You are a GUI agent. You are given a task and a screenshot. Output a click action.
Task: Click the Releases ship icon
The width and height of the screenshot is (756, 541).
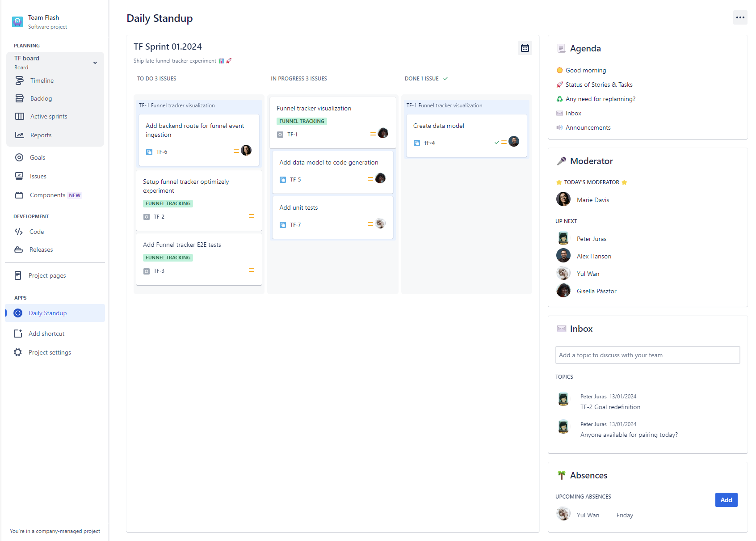(x=19, y=249)
